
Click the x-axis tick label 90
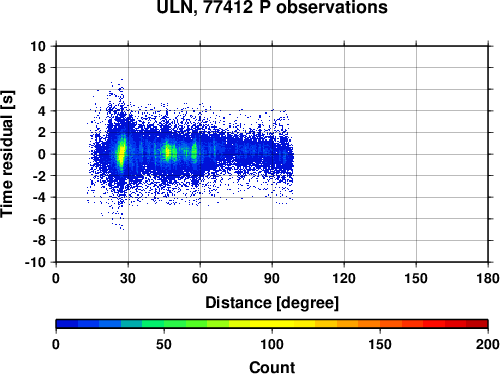click(272, 278)
